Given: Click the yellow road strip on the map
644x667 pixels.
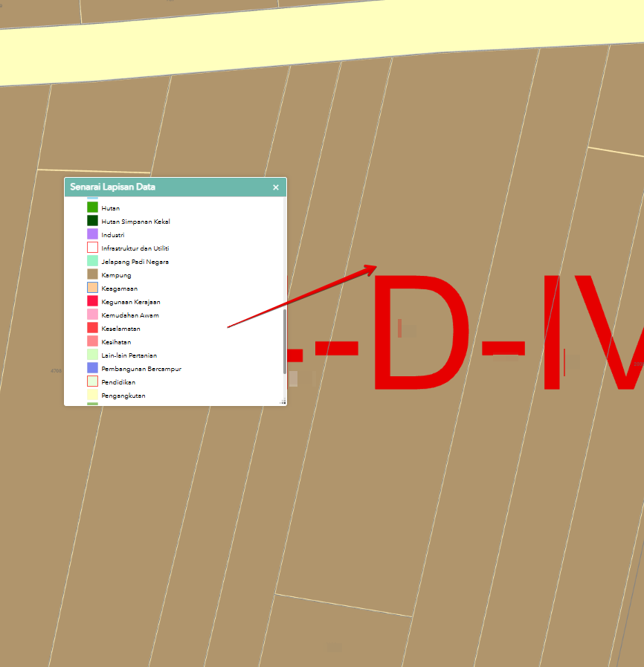Looking at the screenshot, I should click(297, 45).
